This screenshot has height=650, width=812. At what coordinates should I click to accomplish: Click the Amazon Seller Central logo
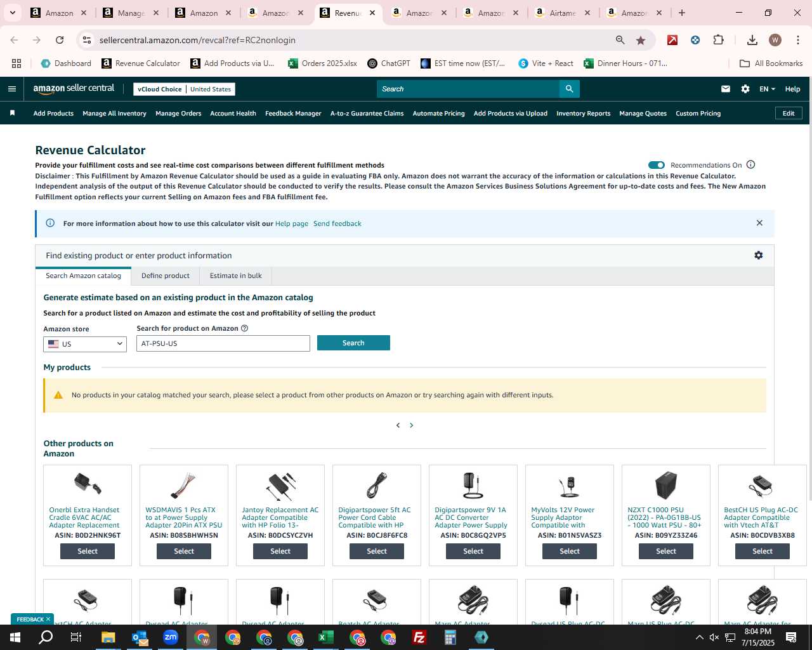[74, 89]
